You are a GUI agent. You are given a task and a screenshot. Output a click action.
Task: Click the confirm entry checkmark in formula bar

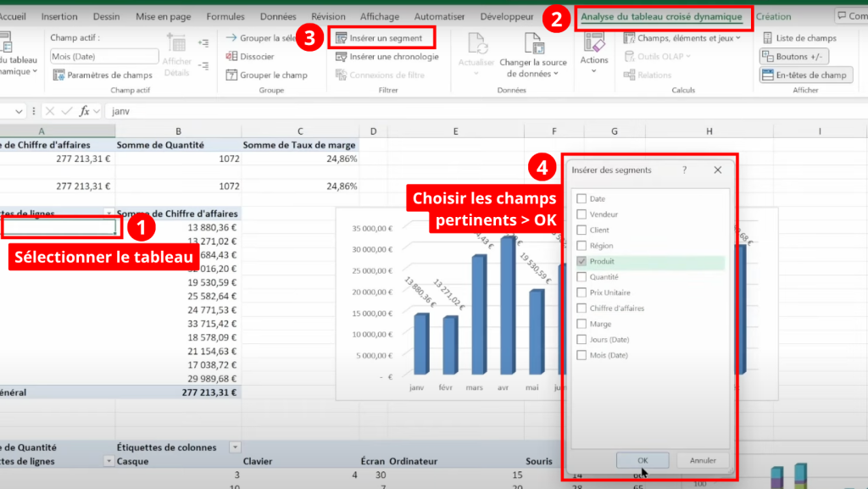(x=67, y=111)
